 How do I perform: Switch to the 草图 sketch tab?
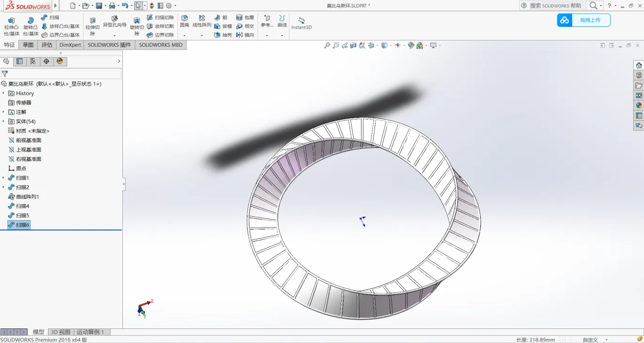pyautogui.click(x=28, y=45)
